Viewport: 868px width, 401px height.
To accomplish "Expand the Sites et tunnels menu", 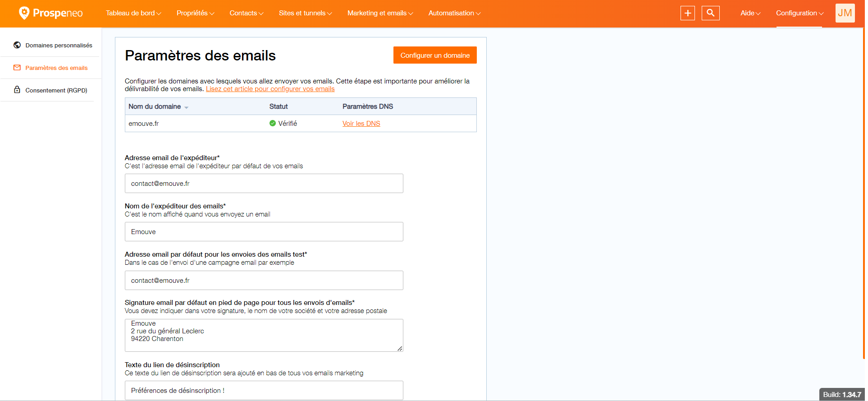I will [x=305, y=13].
